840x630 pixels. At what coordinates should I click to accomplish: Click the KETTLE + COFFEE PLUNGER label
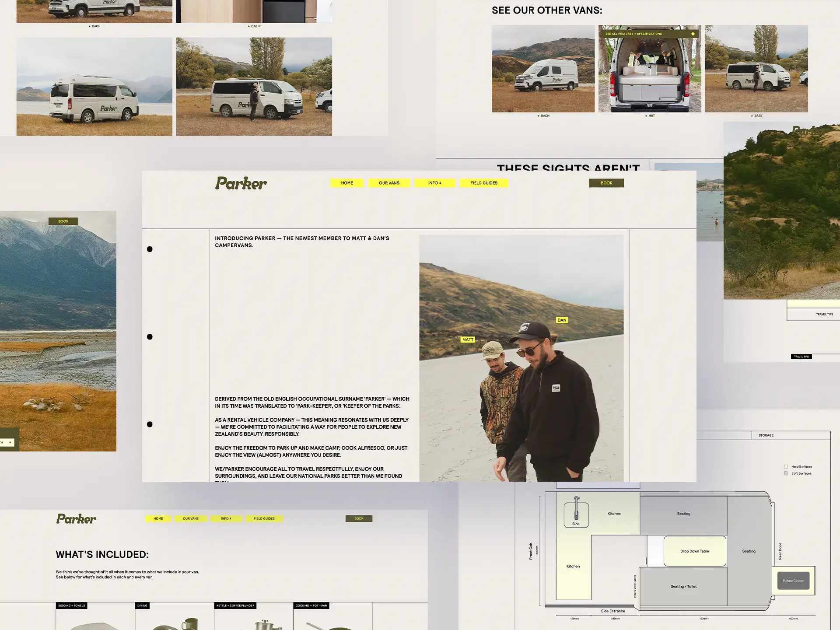pos(235,605)
